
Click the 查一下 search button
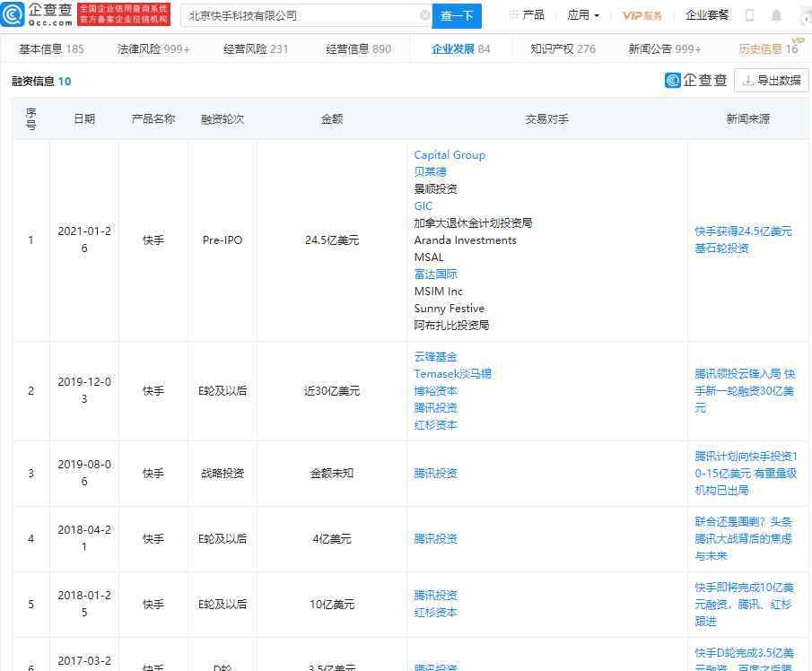[457, 16]
